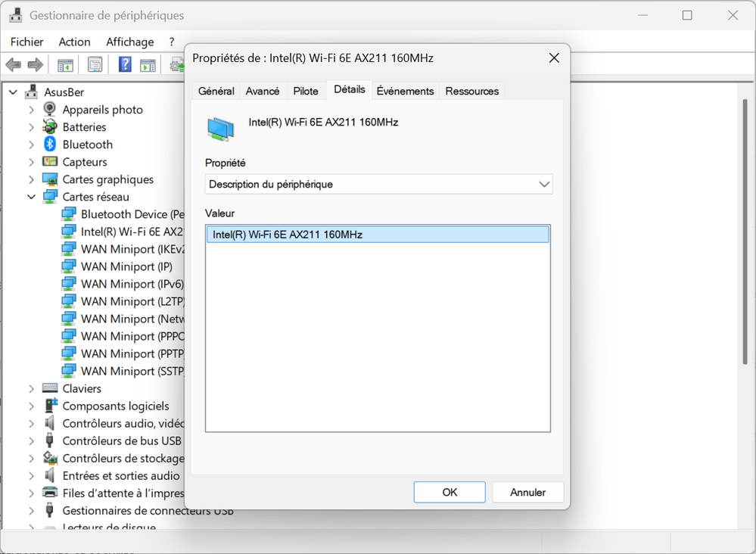
Task: Click the Annuler button
Action: point(528,492)
